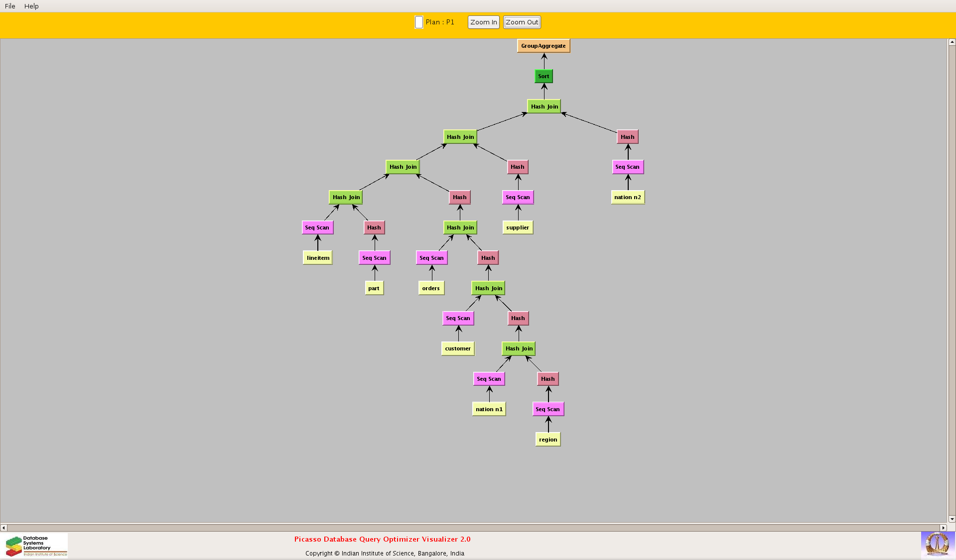The image size is (956, 560).
Task: Select the topmost Hash Join node
Action: (x=544, y=107)
